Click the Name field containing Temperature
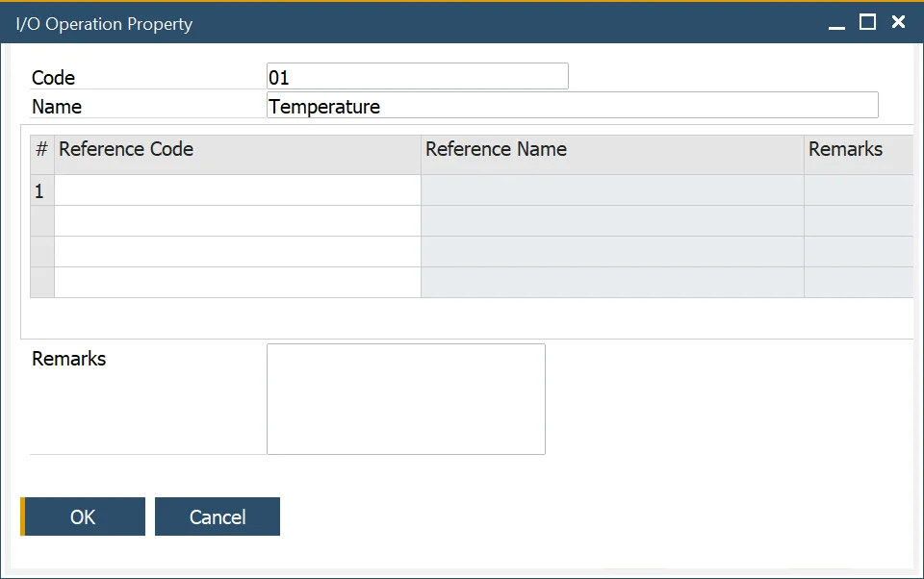924x579 pixels. (572, 106)
